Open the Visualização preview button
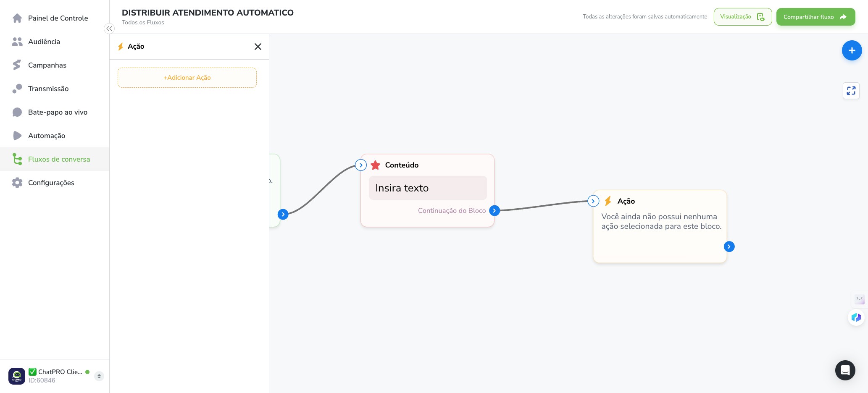 [x=742, y=17]
